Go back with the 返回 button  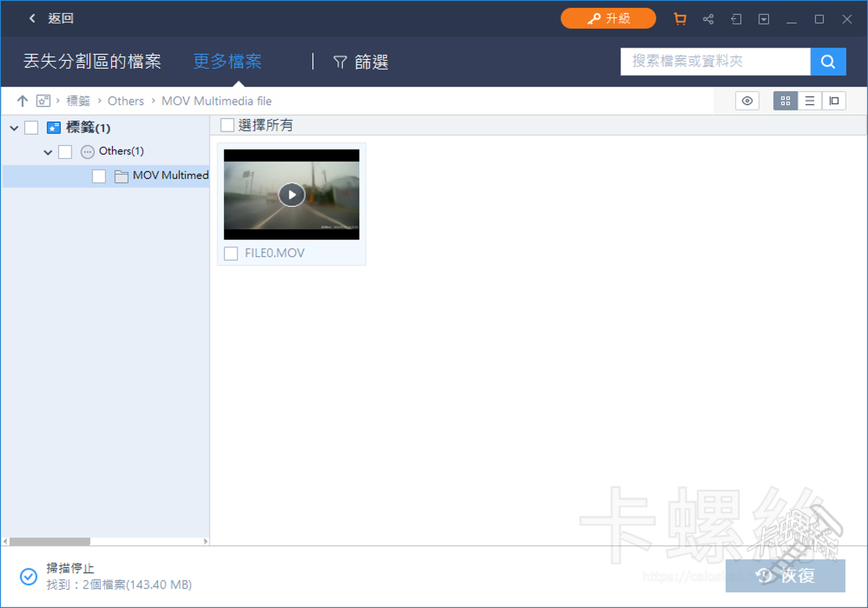coord(51,19)
